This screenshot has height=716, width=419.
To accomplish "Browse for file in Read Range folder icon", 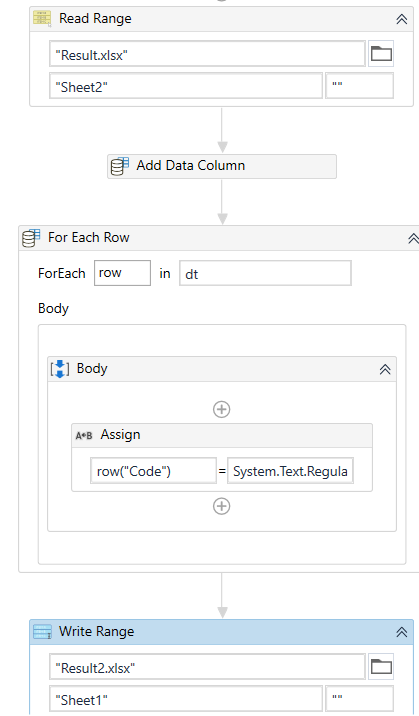I will (x=381, y=54).
